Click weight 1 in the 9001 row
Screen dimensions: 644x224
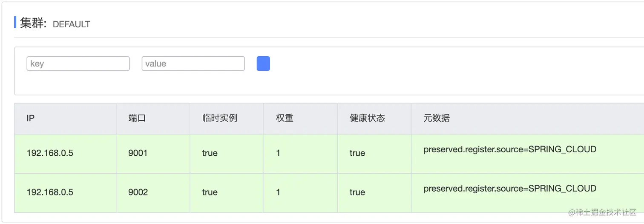pos(278,153)
